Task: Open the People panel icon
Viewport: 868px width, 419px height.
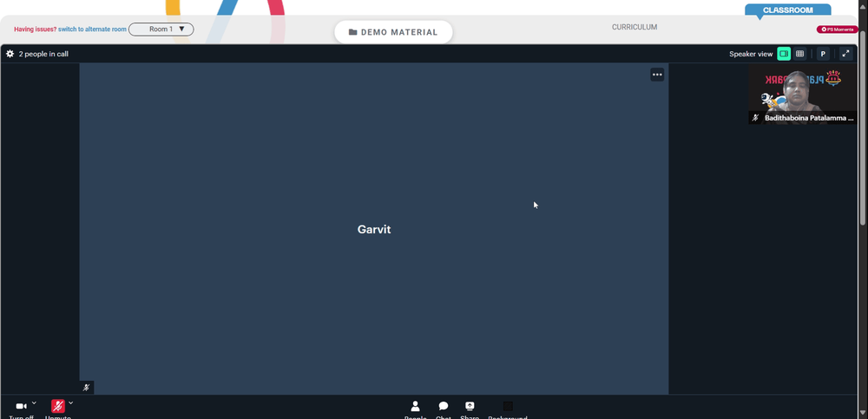Action: pos(415,406)
